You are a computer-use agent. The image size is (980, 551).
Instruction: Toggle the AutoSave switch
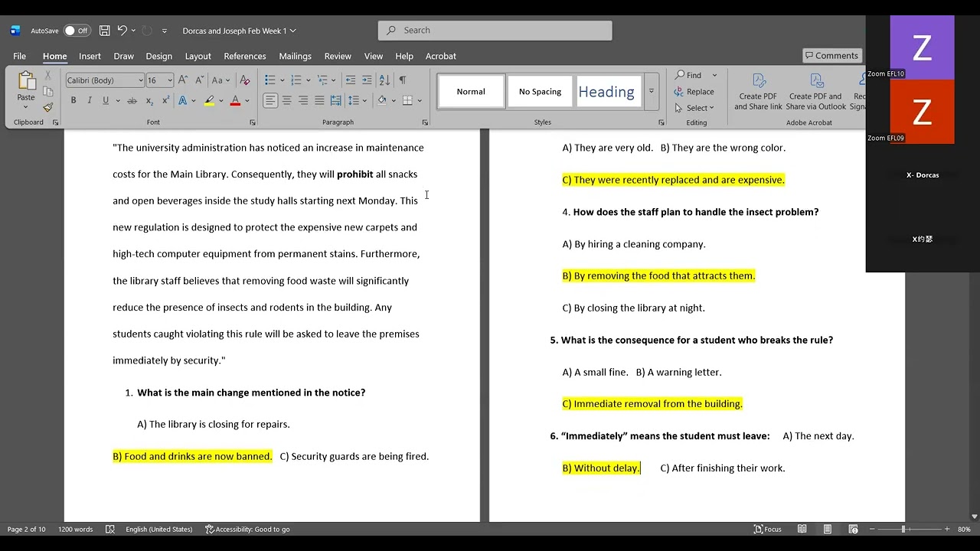pos(77,31)
